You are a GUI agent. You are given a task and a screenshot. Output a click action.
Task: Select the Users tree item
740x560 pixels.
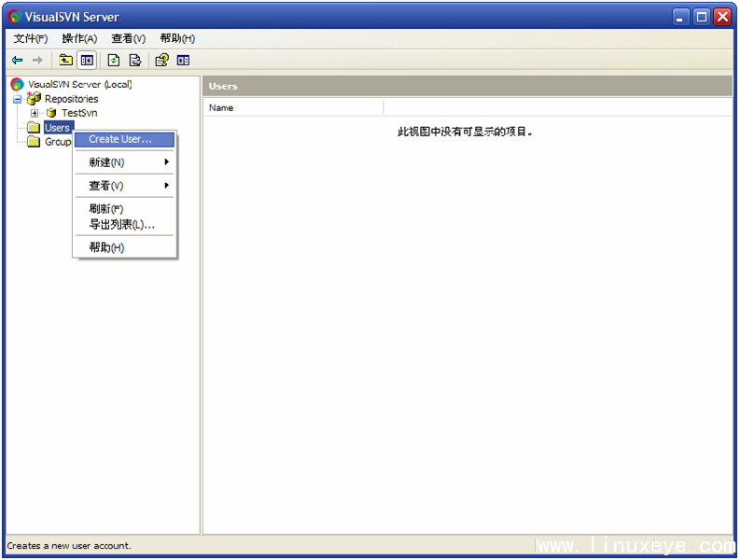coord(58,128)
